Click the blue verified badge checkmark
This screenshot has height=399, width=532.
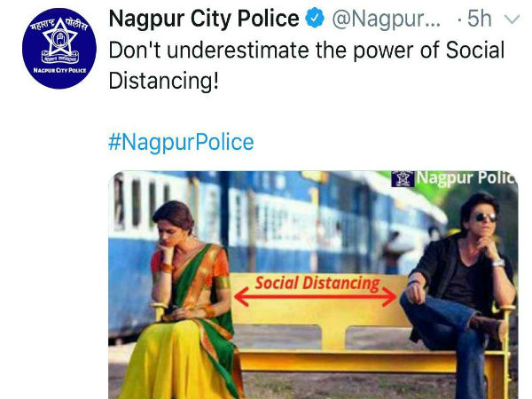tap(315, 18)
